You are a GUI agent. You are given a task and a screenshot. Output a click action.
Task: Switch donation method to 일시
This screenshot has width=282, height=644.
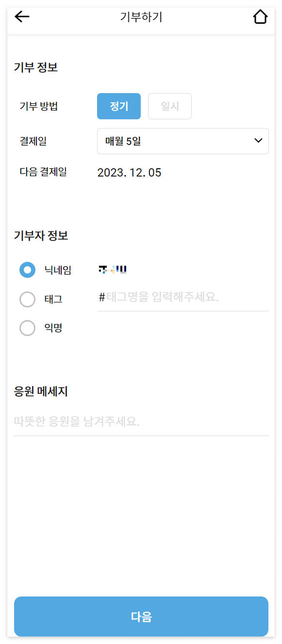click(x=169, y=106)
